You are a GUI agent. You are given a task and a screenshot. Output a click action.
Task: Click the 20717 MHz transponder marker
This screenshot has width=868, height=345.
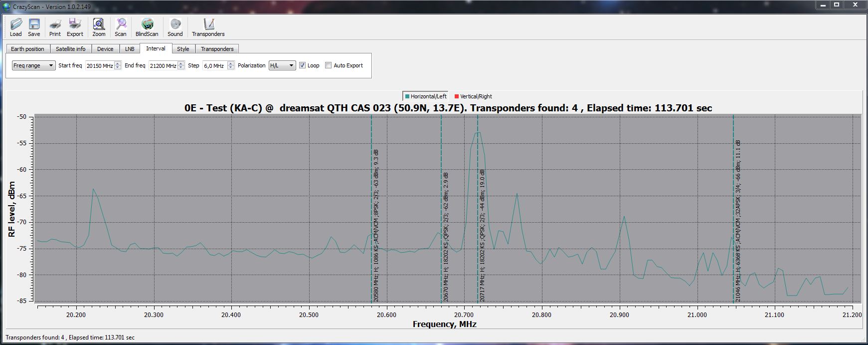pyautogui.click(x=478, y=208)
